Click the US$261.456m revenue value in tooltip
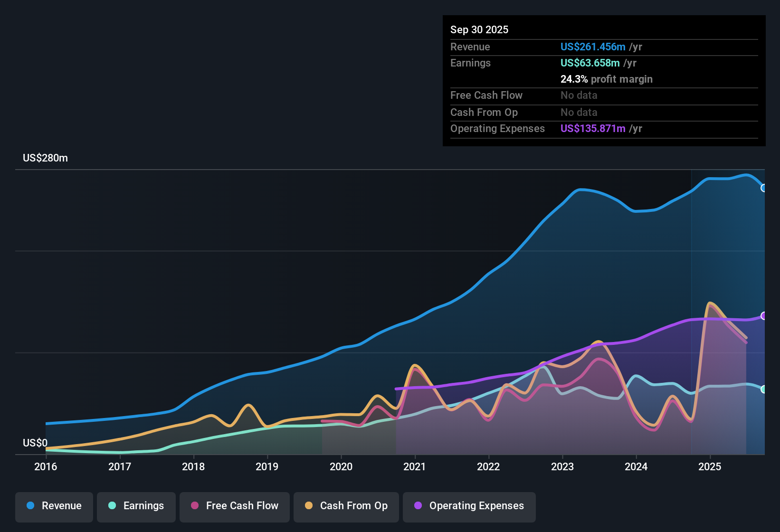The height and width of the screenshot is (532, 780). click(x=593, y=47)
